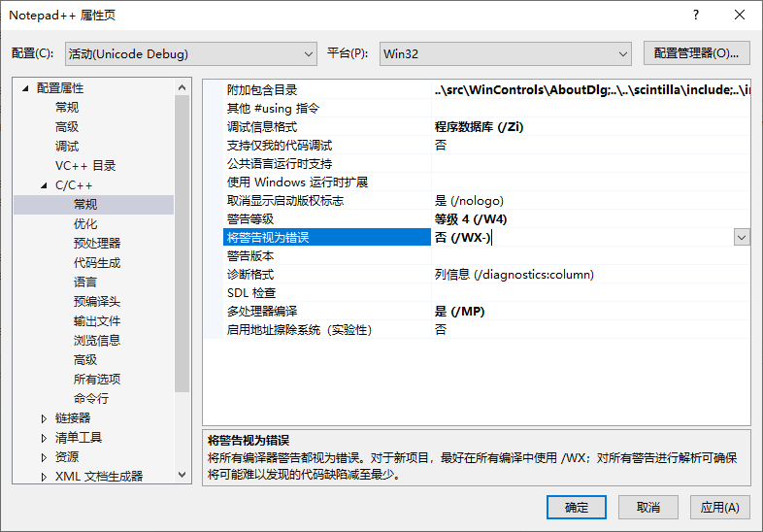This screenshot has height=532, width=763.
Task: Expand the 清单工具 tree node
Action: (x=44, y=438)
